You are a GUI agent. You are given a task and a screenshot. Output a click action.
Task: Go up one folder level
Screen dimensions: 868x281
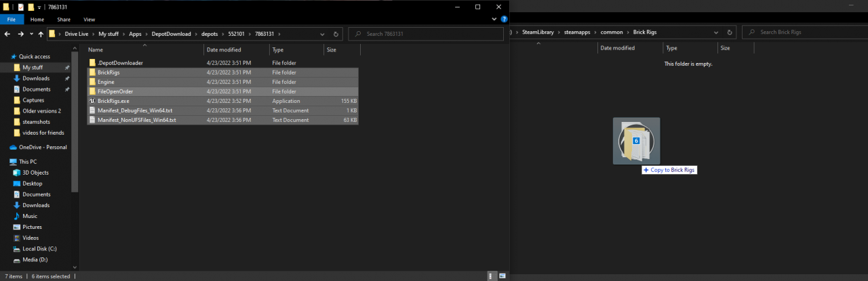coord(41,34)
